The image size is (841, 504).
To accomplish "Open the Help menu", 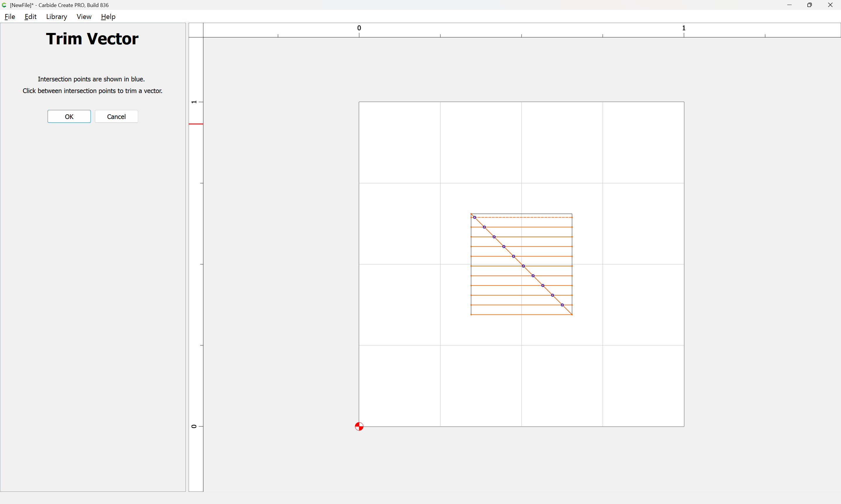I will point(108,17).
